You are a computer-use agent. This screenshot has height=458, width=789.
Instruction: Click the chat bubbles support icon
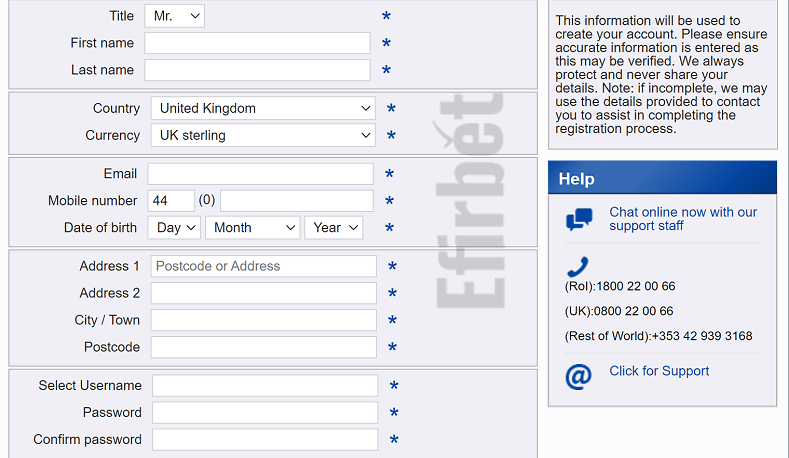tap(579, 219)
